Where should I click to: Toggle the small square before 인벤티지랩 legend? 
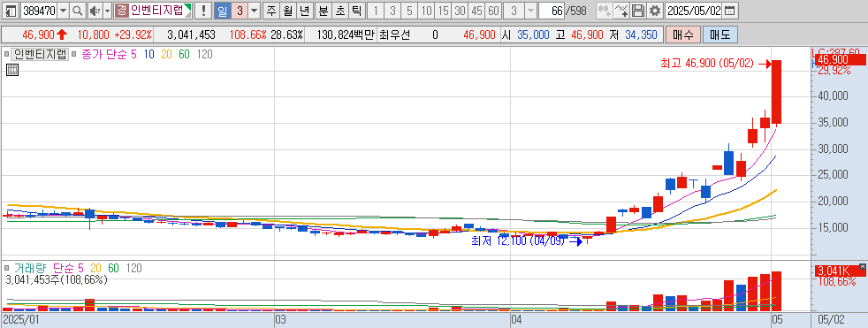pyautogui.click(x=7, y=54)
